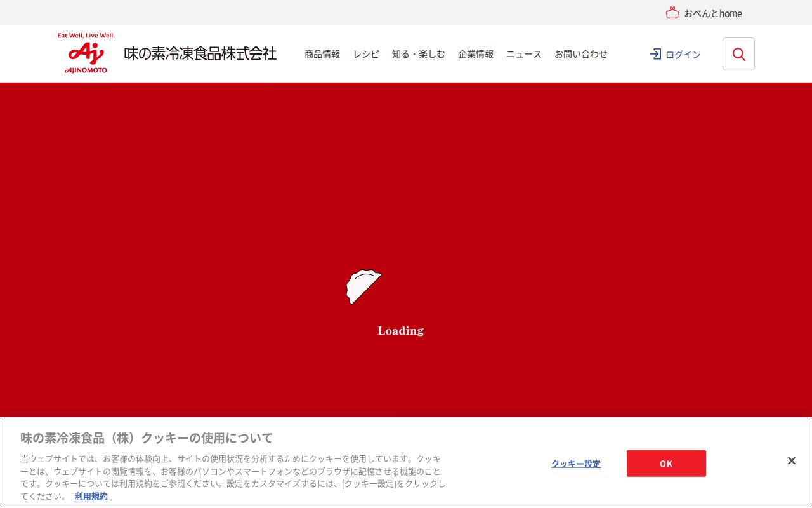Open the 利用規約 terms link

(x=91, y=496)
